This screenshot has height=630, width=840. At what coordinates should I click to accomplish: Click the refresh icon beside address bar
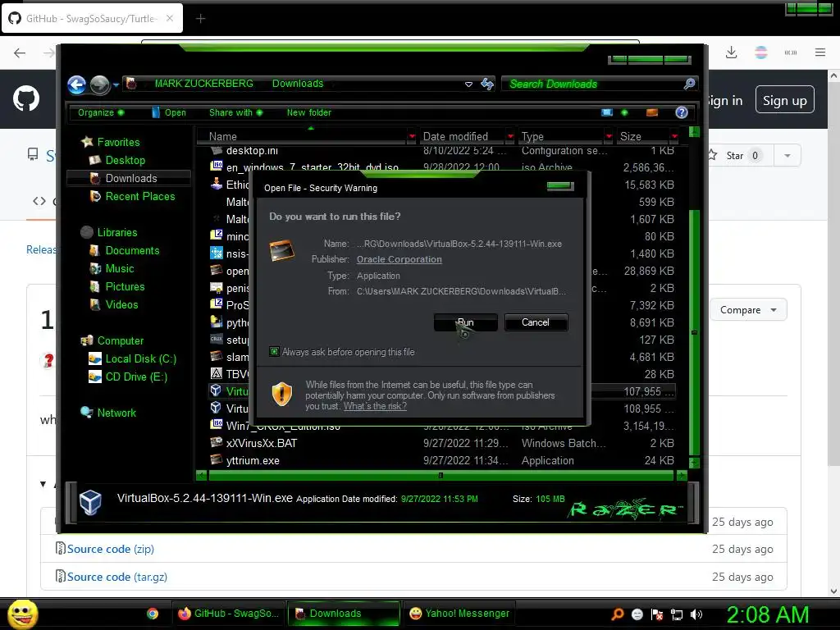(x=487, y=84)
